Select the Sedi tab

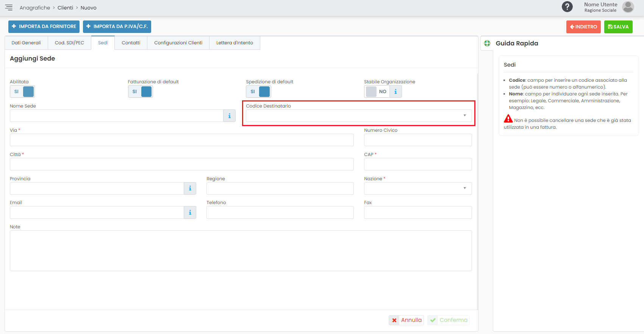(x=103, y=43)
